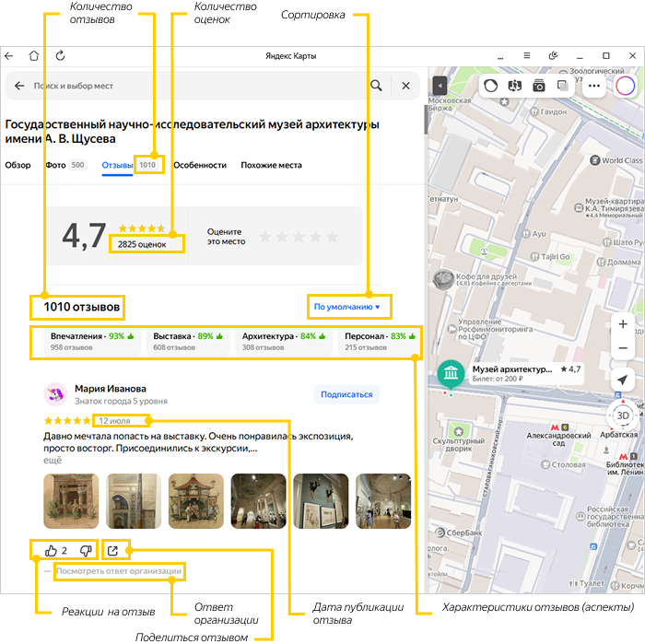Select the Отзывы tab

[x=117, y=165]
